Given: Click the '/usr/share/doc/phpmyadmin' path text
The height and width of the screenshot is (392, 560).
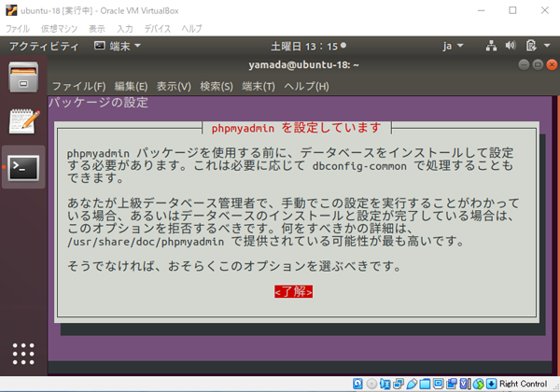Looking at the screenshot, I should pos(146,242).
